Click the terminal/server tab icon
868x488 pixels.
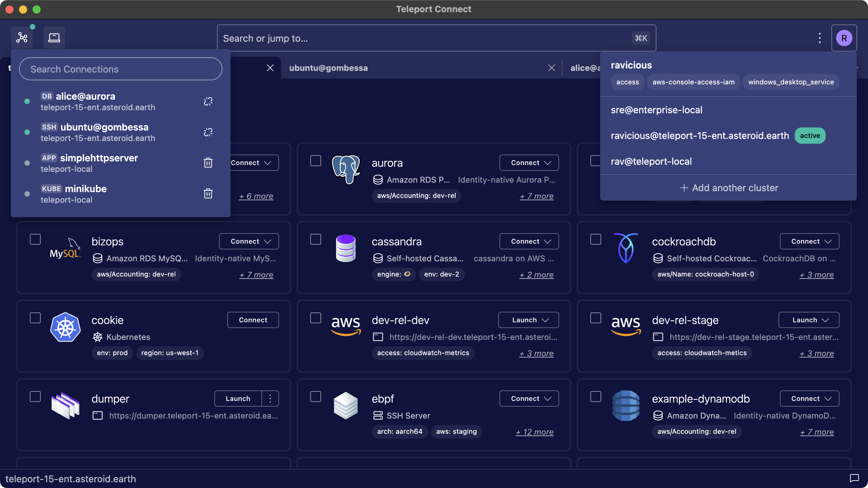click(54, 38)
